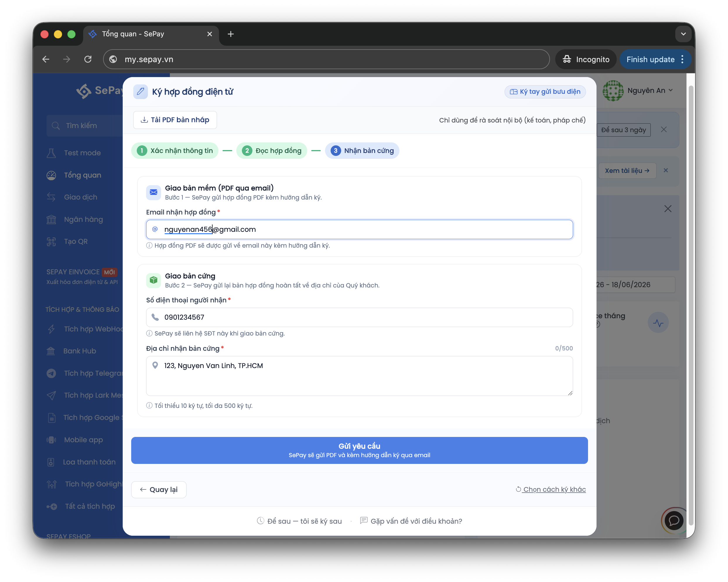The height and width of the screenshot is (582, 728).
Task: Open Ký tay gửi bưu điện option
Action: pos(545,92)
